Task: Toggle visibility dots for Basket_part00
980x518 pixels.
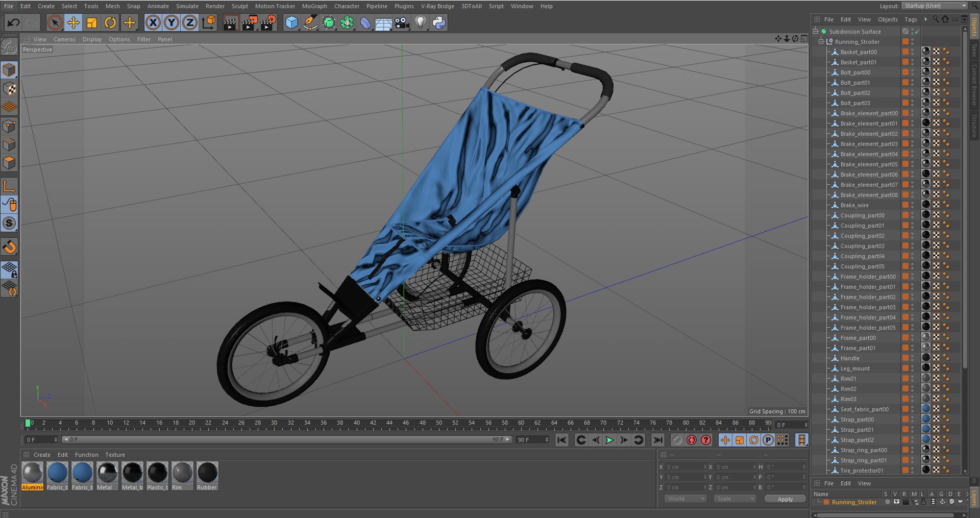Action: click(x=913, y=52)
